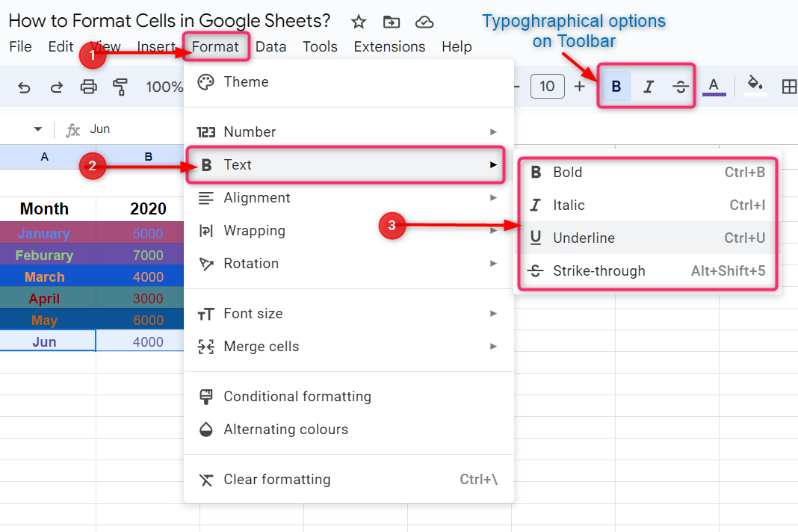Open the Name box dropdown arrow
The height and width of the screenshot is (532, 798).
[x=37, y=129]
